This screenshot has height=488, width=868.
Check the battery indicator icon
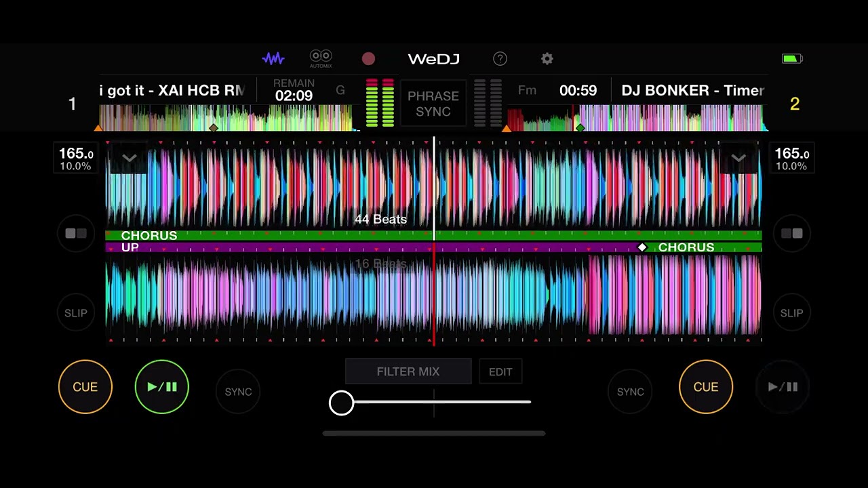pyautogui.click(x=792, y=59)
